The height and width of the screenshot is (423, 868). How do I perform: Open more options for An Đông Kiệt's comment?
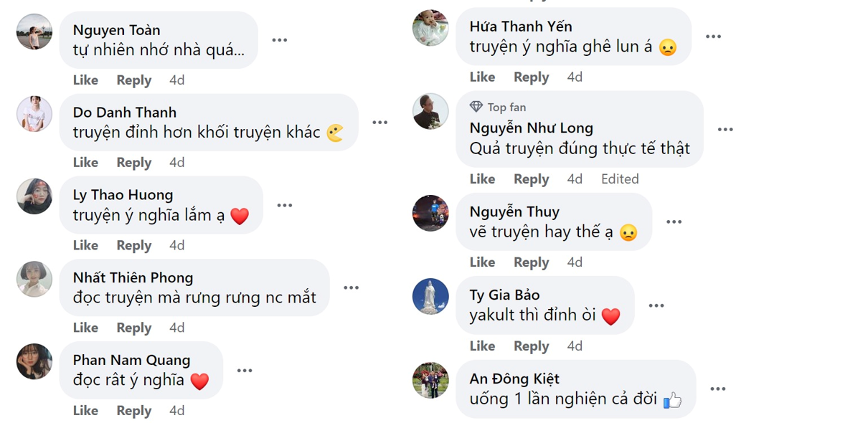click(718, 389)
